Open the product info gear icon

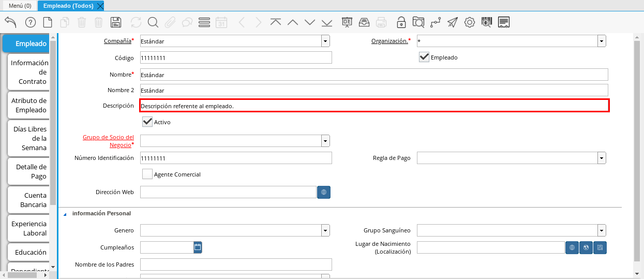(470, 22)
